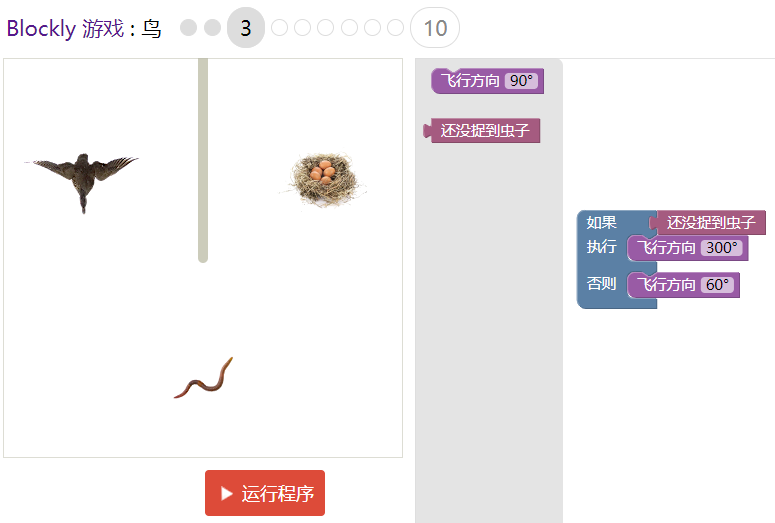Open the Blockly 游戏 home link

[x=65, y=28]
